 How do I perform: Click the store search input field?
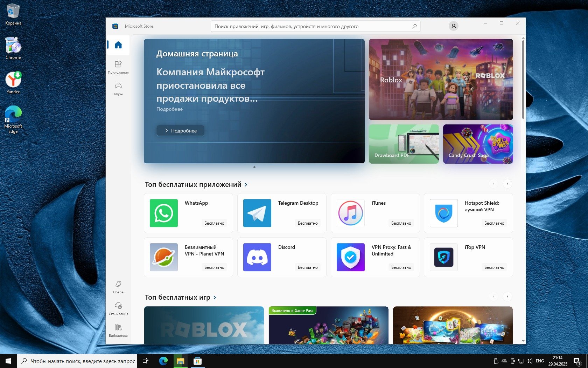click(311, 26)
